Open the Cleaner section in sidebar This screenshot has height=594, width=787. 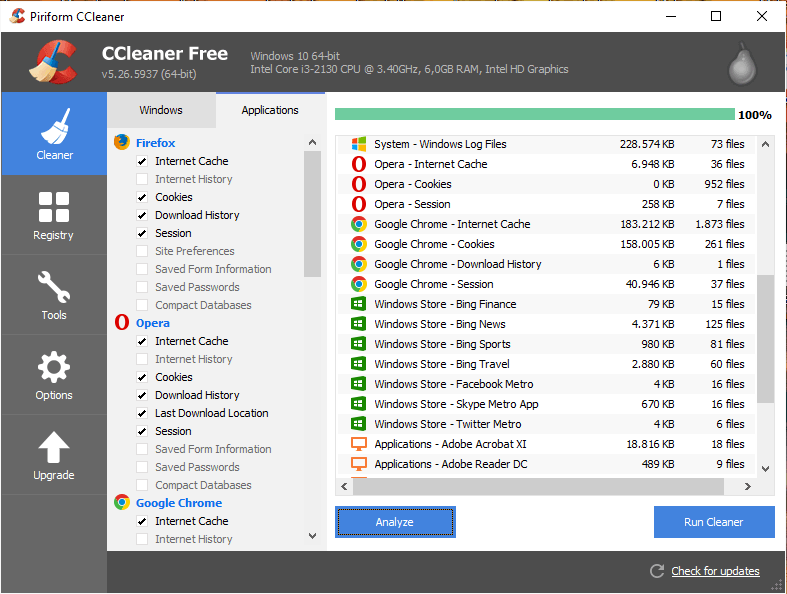(54, 134)
